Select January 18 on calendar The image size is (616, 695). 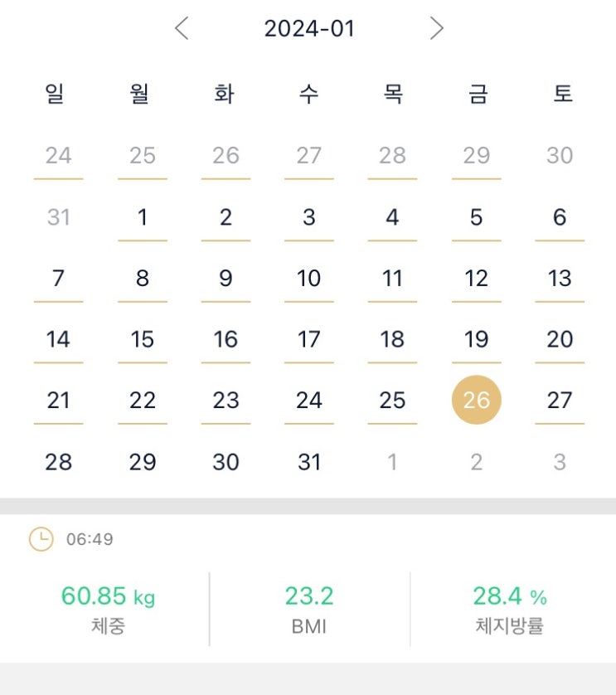tap(392, 339)
